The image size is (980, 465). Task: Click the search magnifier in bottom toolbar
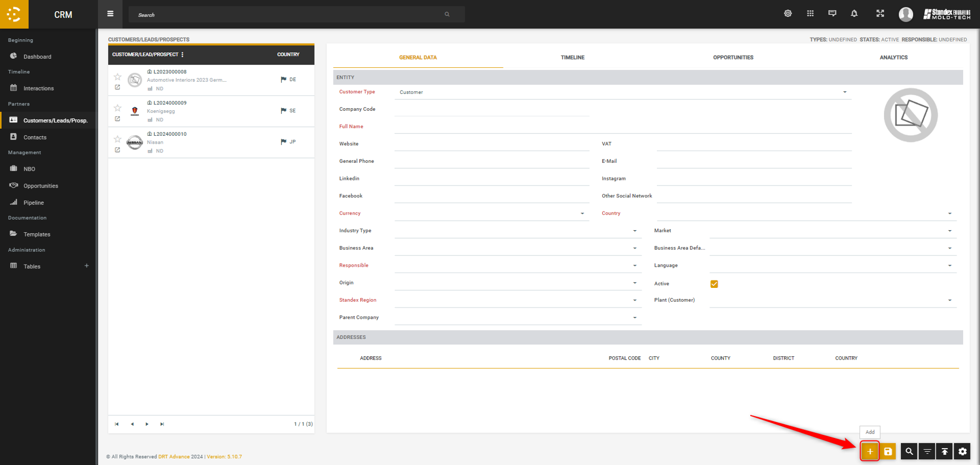coord(909,451)
